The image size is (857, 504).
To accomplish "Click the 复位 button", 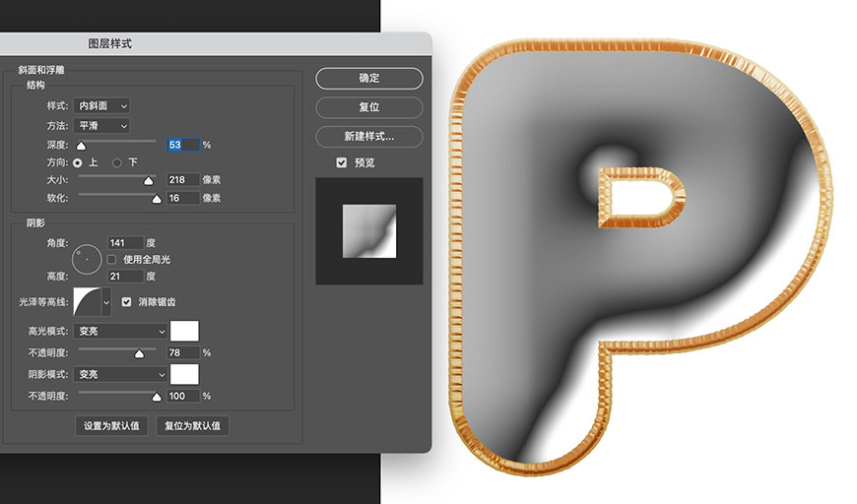I will click(x=369, y=107).
